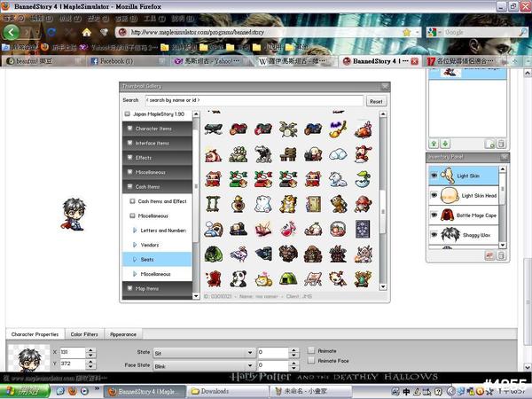Enable the Animate Face checkbox
This screenshot has width=532, height=399.
pyautogui.click(x=310, y=361)
